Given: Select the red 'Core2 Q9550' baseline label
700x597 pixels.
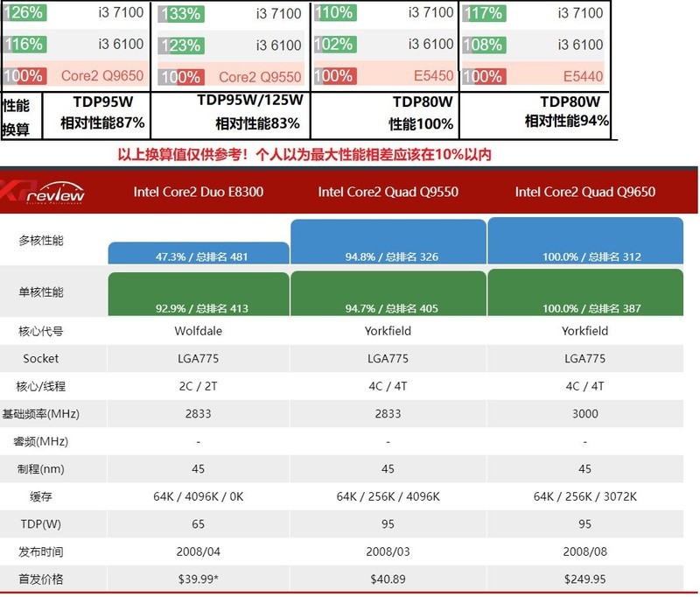Looking at the screenshot, I should click(260, 77).
